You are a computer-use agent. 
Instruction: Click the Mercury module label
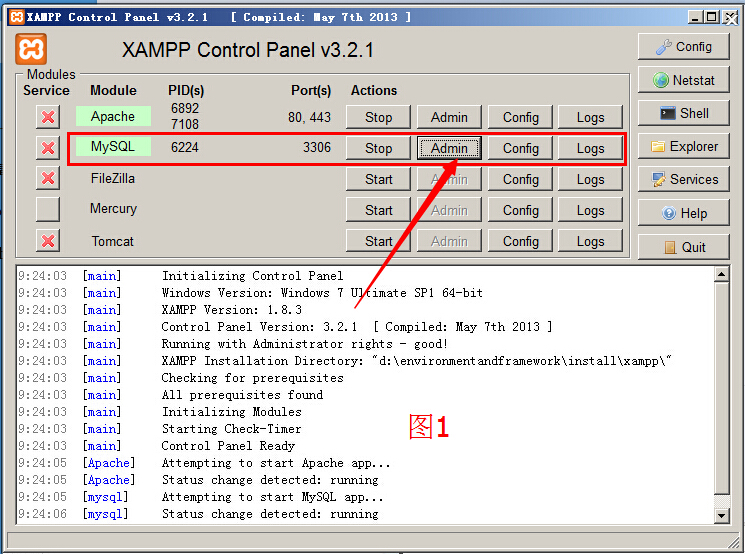113,209
